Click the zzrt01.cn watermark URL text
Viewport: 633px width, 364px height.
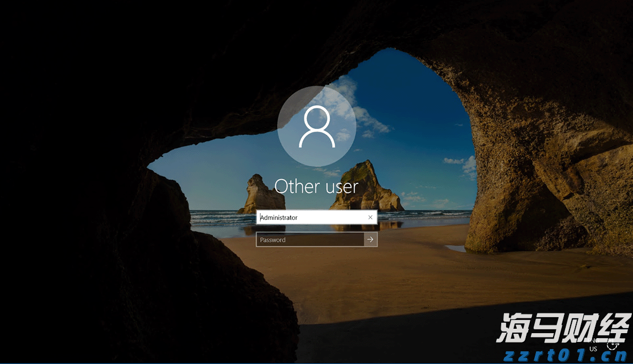point(563,354)
